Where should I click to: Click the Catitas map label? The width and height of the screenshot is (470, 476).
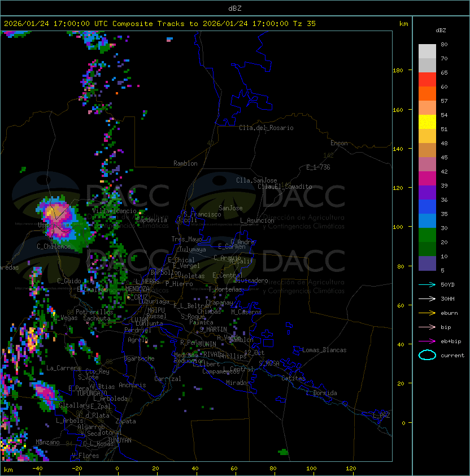point(293,378)
